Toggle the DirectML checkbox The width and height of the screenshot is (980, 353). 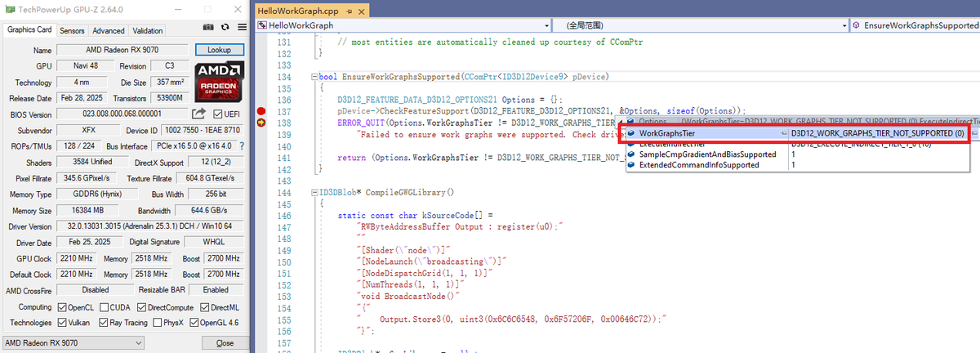pyautogui.click(x=204, y=307)
